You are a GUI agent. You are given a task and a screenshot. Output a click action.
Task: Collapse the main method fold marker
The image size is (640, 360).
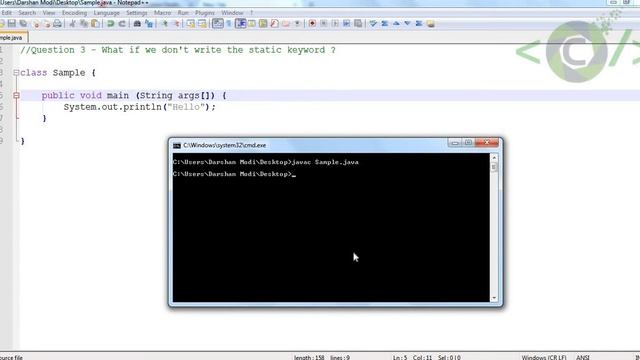[16, 96]
